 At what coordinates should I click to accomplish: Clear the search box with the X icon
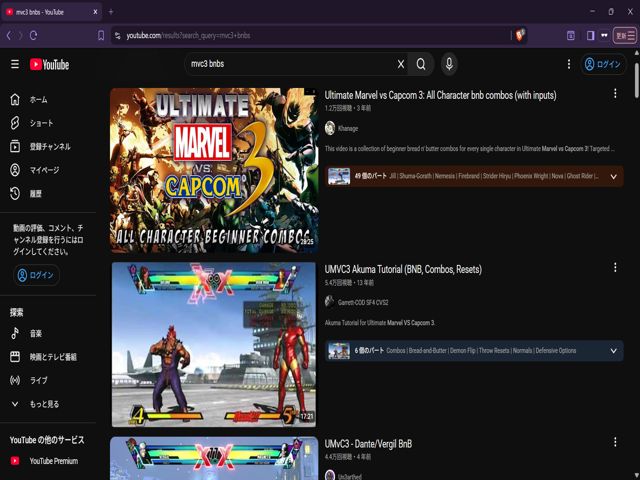pyautogui.click(x=401, y=64)
